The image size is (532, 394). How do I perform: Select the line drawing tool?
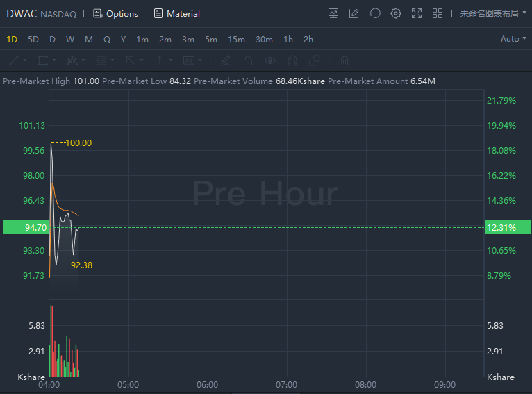[x=14, y=60]
